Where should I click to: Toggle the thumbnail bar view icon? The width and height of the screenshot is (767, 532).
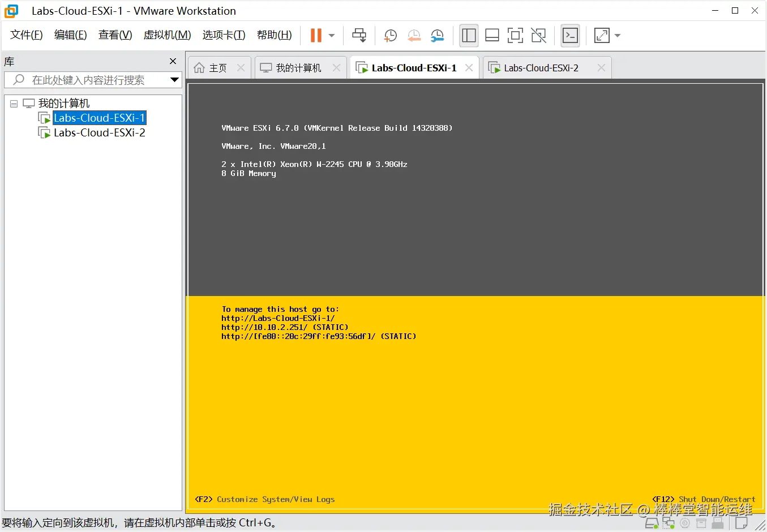(492, 35)
